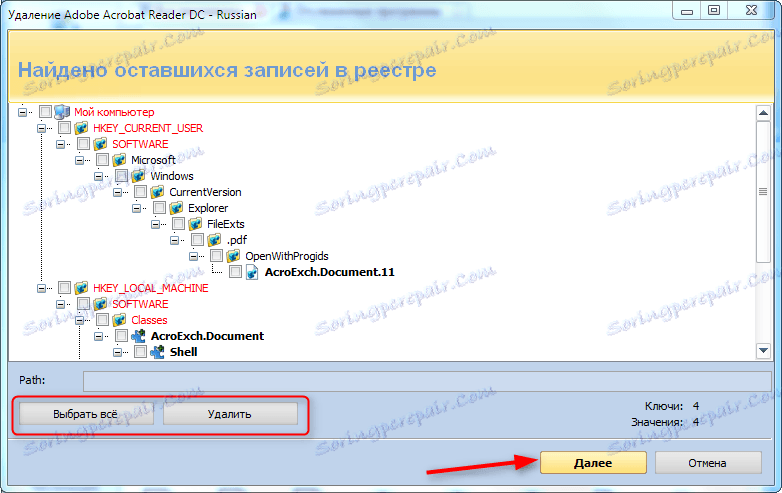This screenshot has width=782, height=493.
Task: Tick the bold AcroExch.Document checkbox
Action: pyautogui.click(x=121, y=336)
